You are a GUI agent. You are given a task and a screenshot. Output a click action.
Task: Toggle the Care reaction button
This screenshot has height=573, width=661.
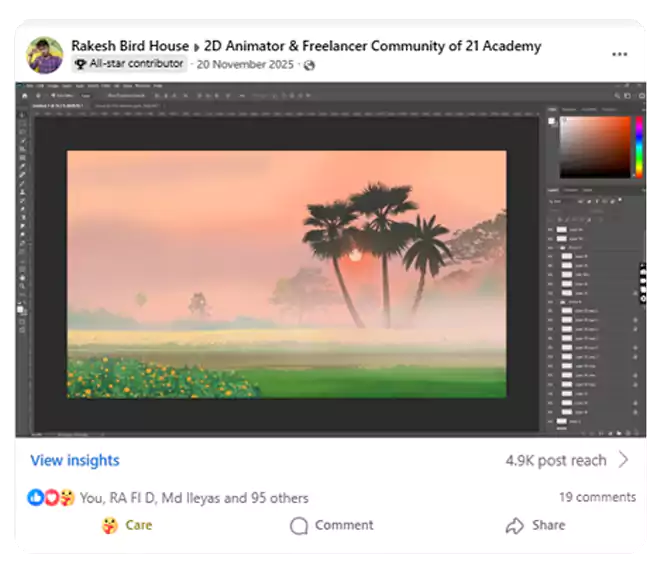coord(127,525)
